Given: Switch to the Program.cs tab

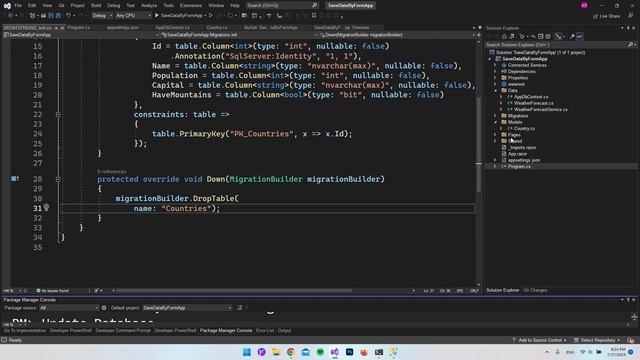Looking at the screenshot, I should pos(78,28).
